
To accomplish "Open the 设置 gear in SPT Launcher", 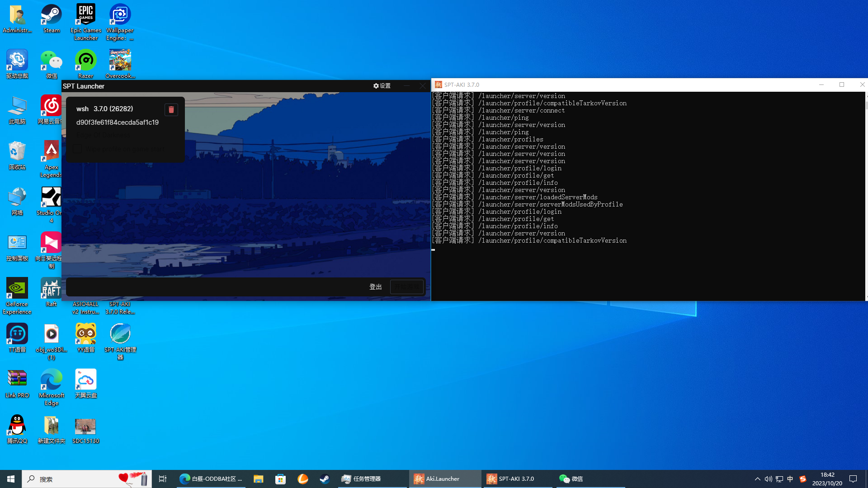I will [x=382, y=86].
